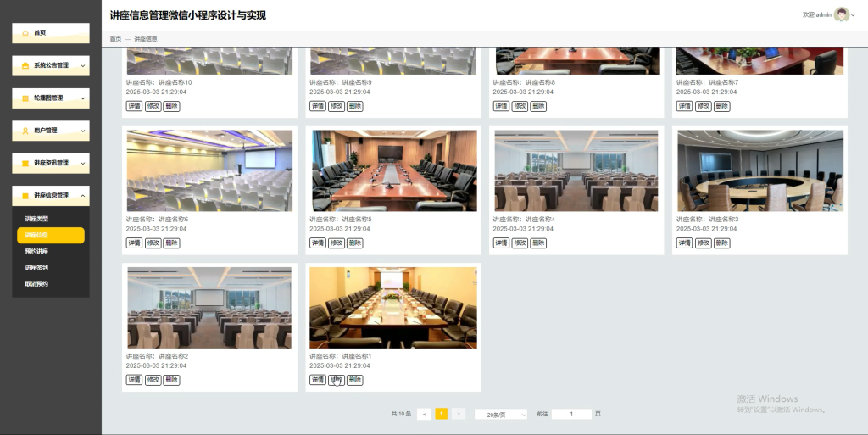The image size is (868, 435).
Task: Open the 20条/页 page size dropdown
Action: [x=501, y=414]
